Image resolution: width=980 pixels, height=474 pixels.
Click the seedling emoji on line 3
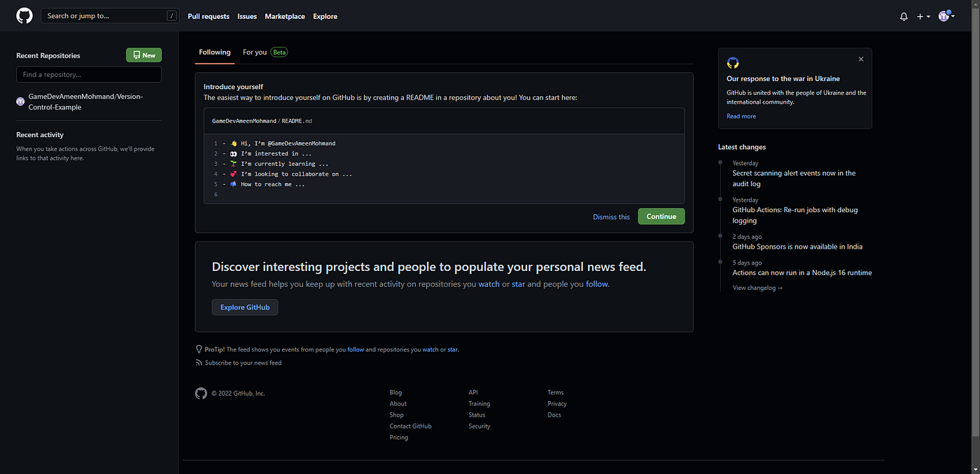pyautogui.click(x=234, y=164)
